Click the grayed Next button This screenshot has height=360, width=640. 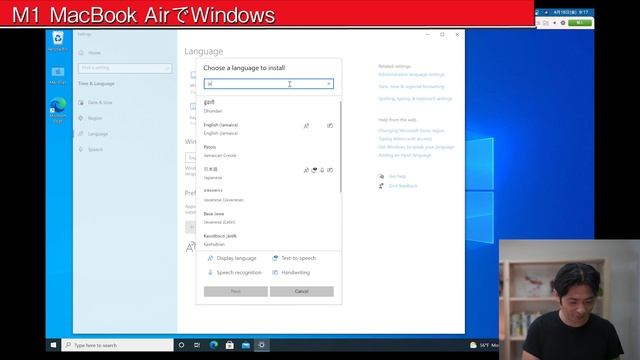coord(236,291)
